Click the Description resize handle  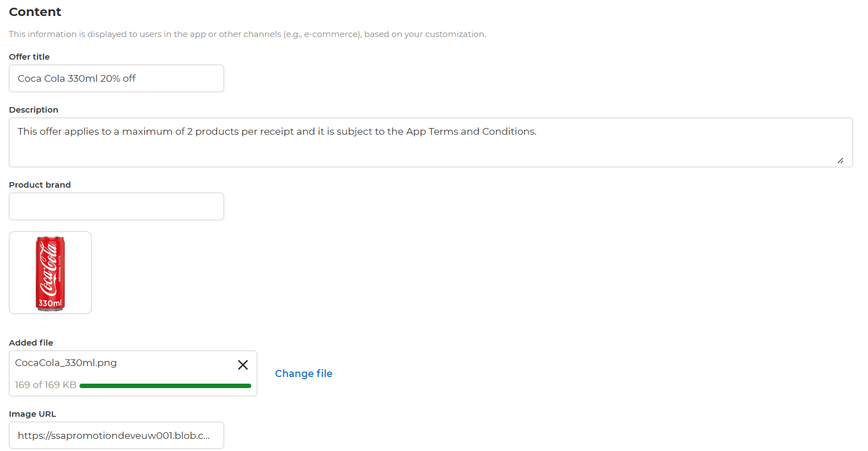tap(840, 161)
